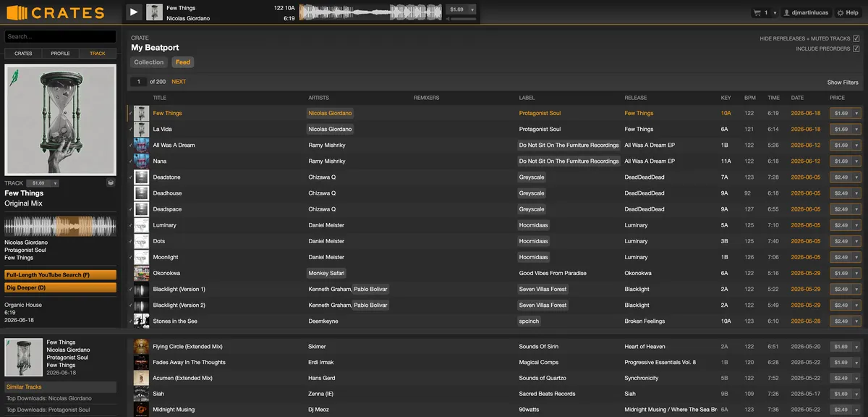Click the Blacklight (Version 1) row artwork

coord(141,289)
